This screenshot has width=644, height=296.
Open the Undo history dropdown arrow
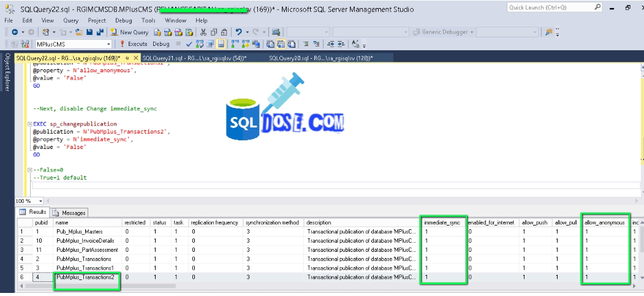248,32
